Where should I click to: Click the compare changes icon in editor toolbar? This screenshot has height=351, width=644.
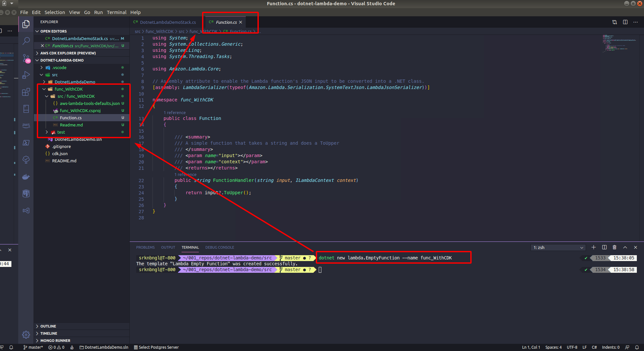click(615, 22)
